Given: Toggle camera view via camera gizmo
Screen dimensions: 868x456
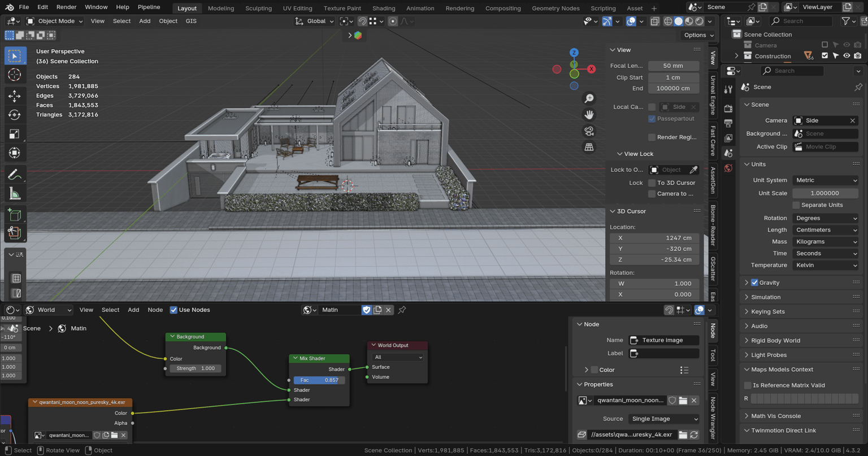Looking at the screenshot, I should tap(589, 131).
